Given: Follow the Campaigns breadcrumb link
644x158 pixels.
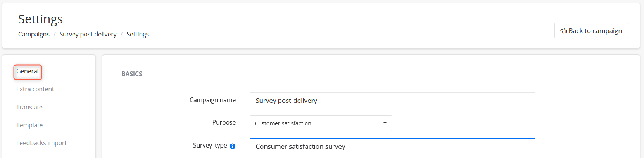Looking at the screenshot, I should [x=34, y=34].
